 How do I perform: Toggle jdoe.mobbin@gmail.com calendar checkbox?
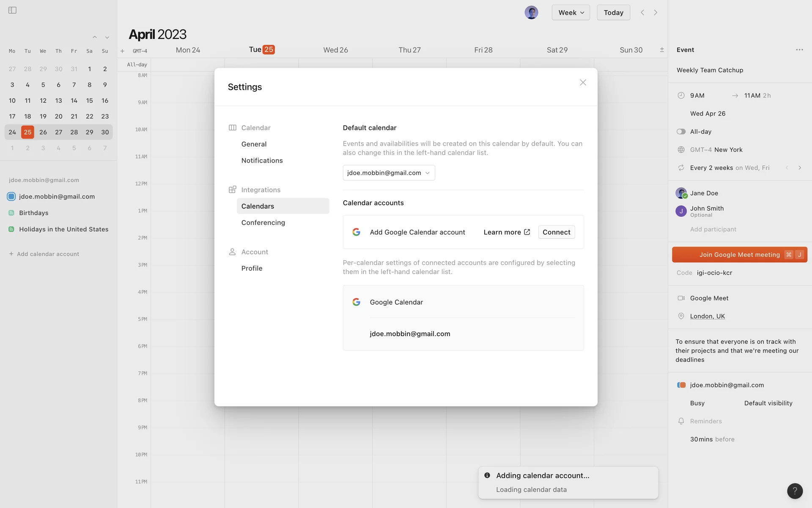[x=11, y=196]
